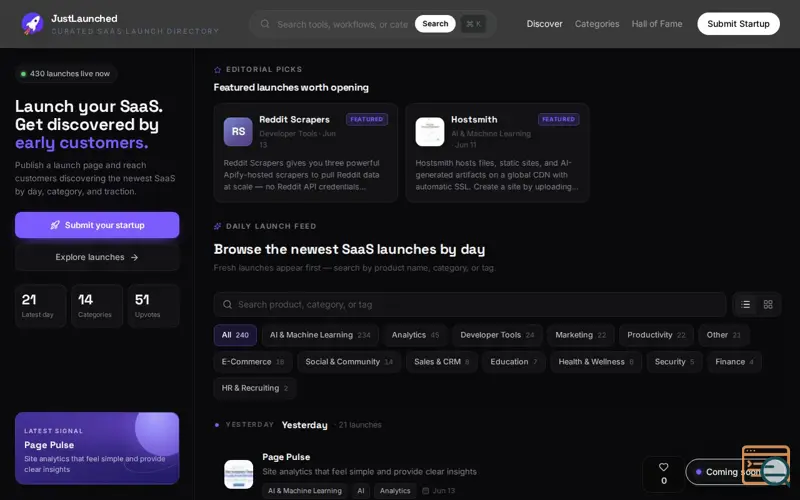Viewport: 800px width, 500px height.
Task: Click the Editorial Picks star icon
Action: pos(217,69)
